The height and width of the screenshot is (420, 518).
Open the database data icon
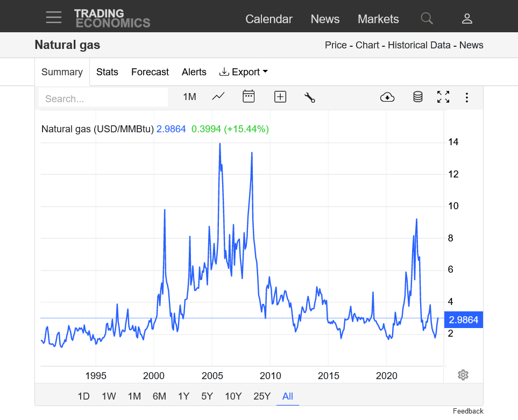point(417,97)
